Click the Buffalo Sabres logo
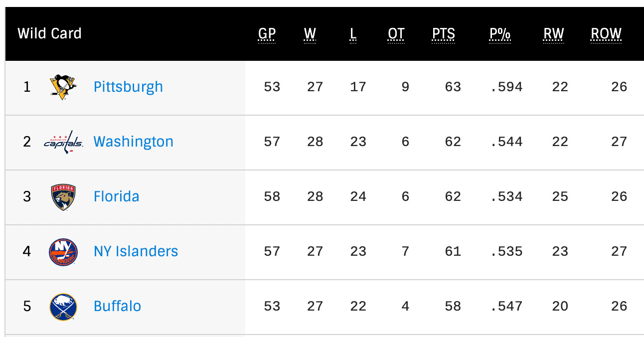This screenshot has height=337, width=644. click(63, 307)
